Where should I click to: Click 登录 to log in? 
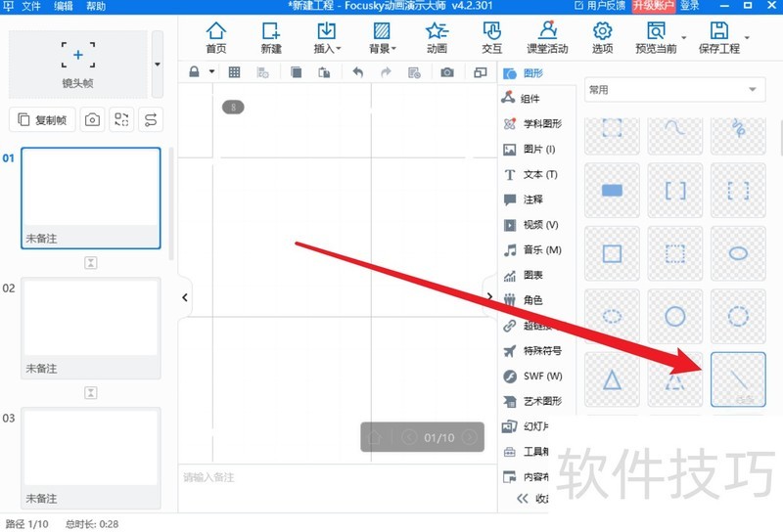point(690,6)
